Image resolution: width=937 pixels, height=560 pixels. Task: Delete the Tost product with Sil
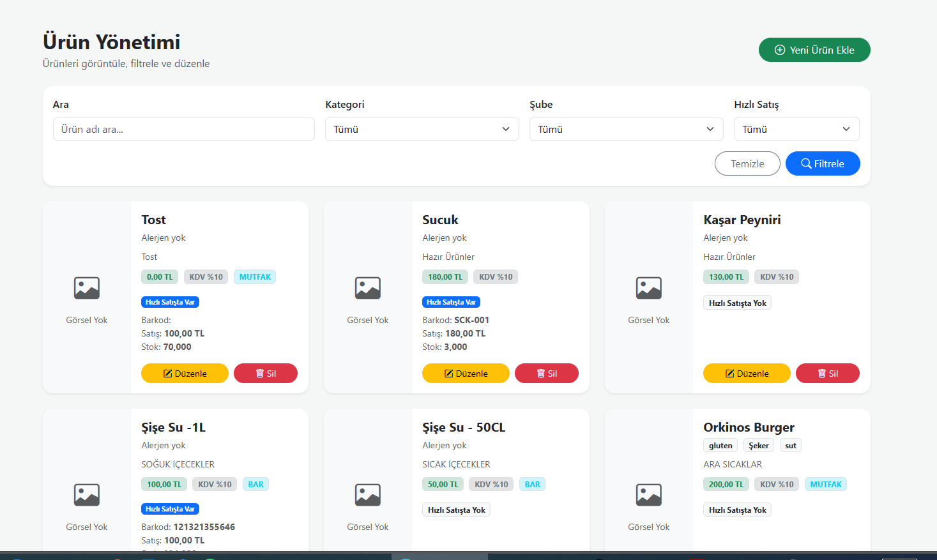point(265,374)
